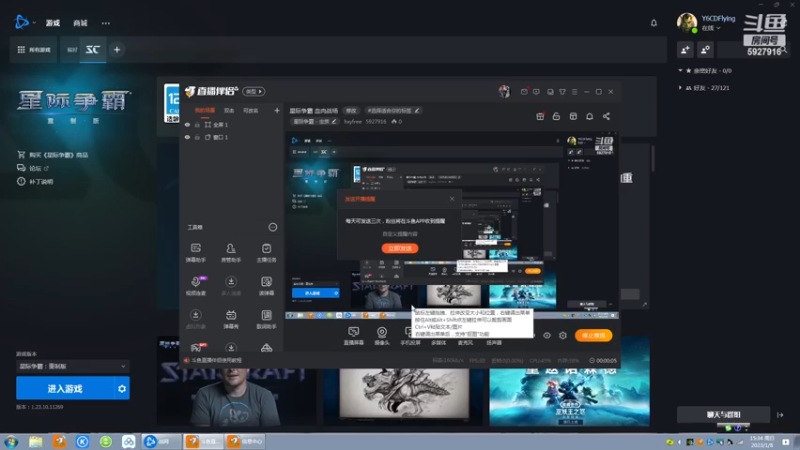Viewport: 800px width, 450px height.
Task: Switch to the Battle.net 战网 taskbar button
Action: (161, 441)
